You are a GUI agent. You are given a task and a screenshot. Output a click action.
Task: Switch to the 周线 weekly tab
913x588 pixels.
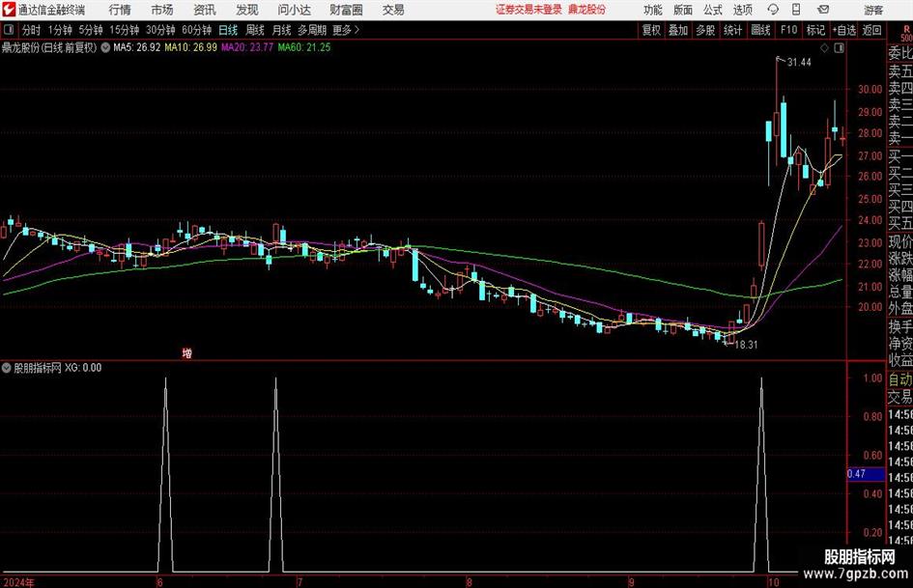click(x=254, y=30)
